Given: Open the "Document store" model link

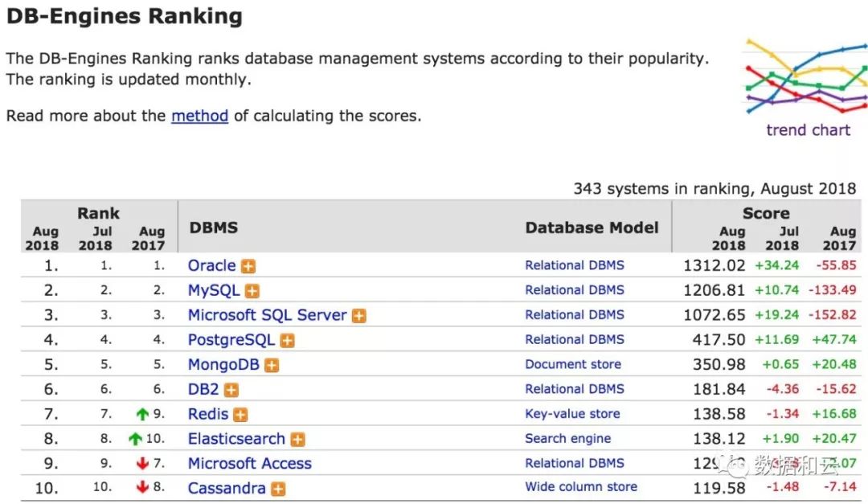Looking at the screenshot, I should (x=572, y=364).
